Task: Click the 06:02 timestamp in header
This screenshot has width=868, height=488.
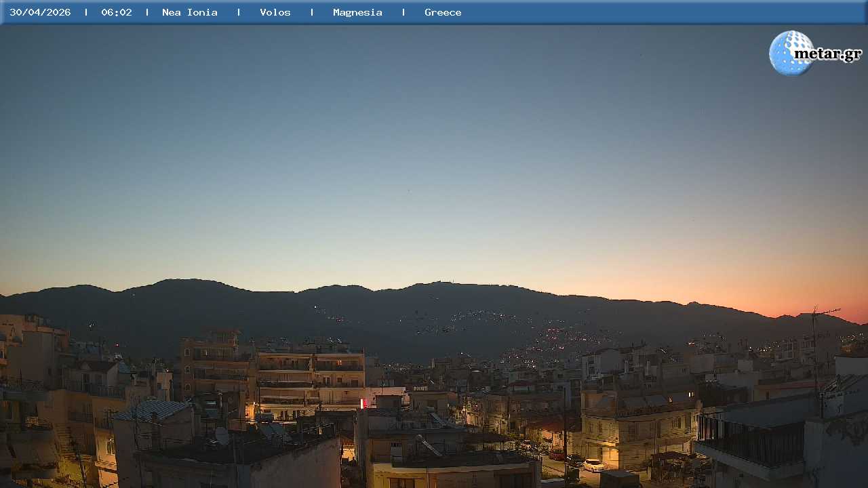Action: tap(117, 12)
